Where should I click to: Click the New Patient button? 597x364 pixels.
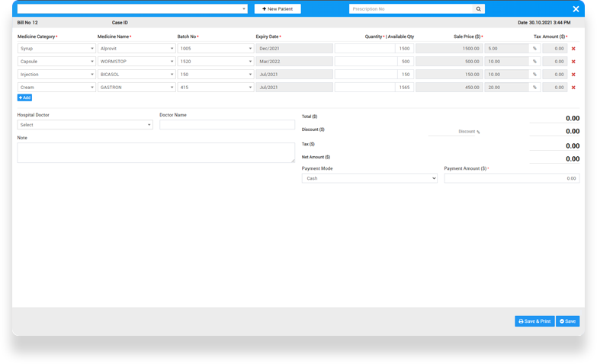(278, 9)
